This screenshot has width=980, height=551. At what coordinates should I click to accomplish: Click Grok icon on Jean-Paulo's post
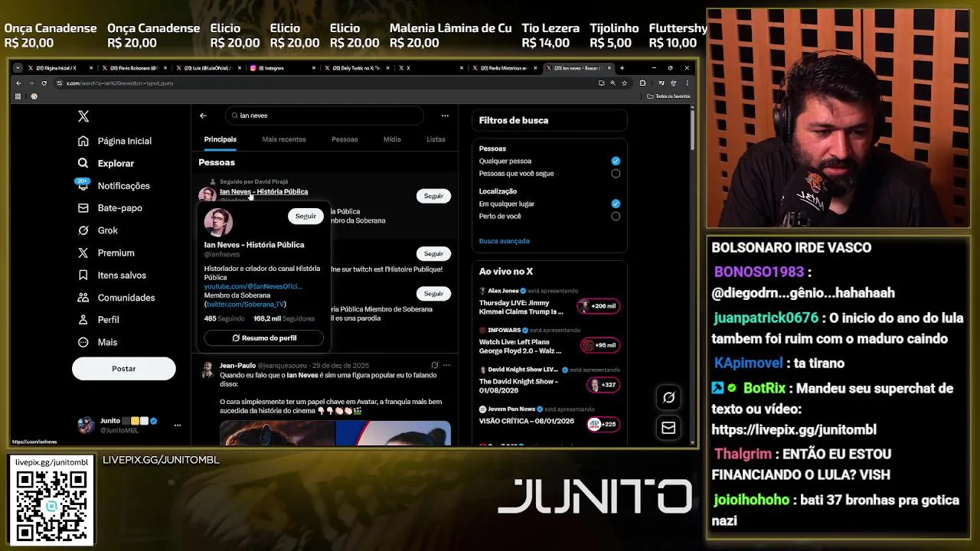(435, 365)
